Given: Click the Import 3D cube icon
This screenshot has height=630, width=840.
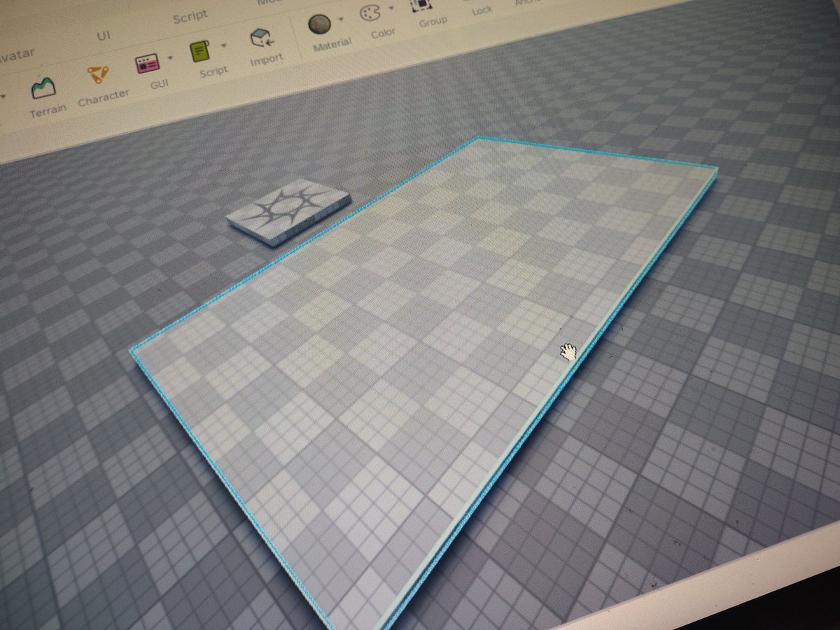Looking at the screenshot, I should coord(262,39).
